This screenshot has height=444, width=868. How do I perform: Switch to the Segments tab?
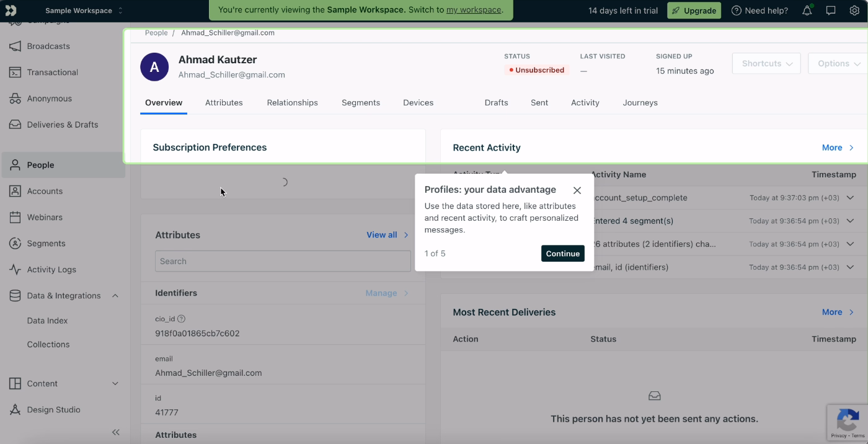[361, 103]
